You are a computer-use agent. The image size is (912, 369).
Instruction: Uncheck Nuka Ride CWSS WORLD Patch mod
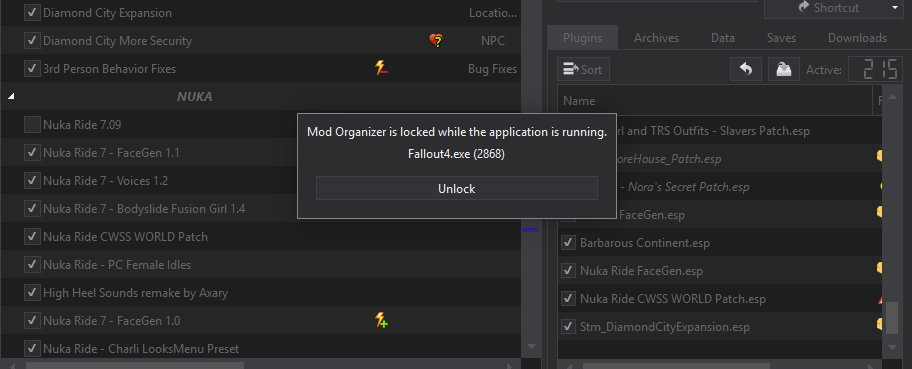tap(32, 236)
